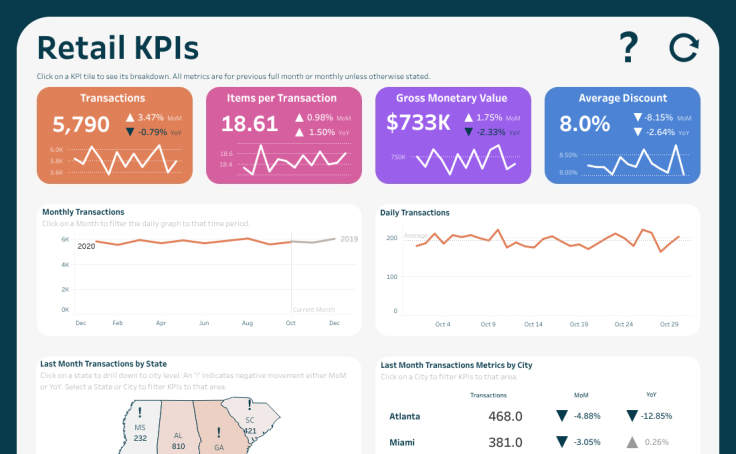Select the Items per Transaction tile
This screenshot has height=454, width=736.
(284, 135)
